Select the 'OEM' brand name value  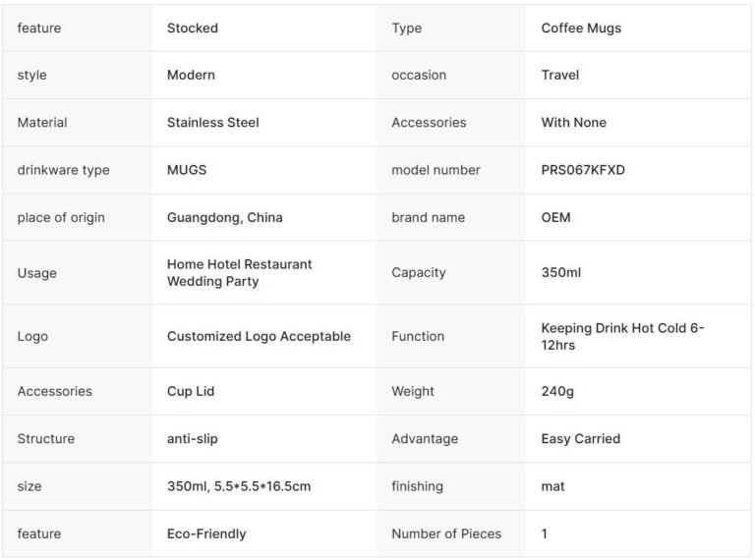click(x=555, y=217)
